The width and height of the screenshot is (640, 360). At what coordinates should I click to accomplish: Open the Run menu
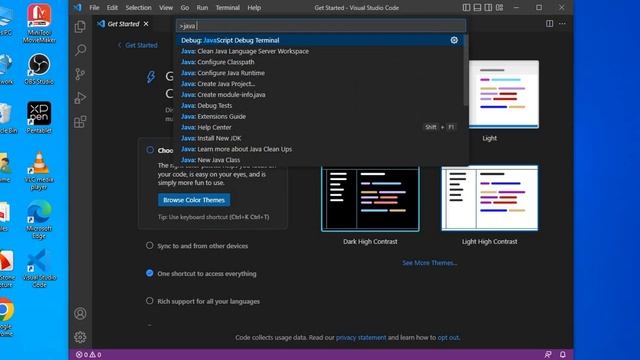click(x=202, y=7)
